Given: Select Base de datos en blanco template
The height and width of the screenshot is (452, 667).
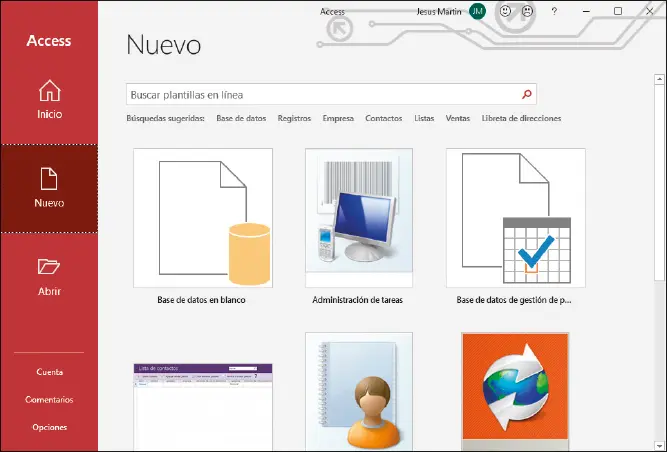Looking at the screenshot, I should [202, 218].
